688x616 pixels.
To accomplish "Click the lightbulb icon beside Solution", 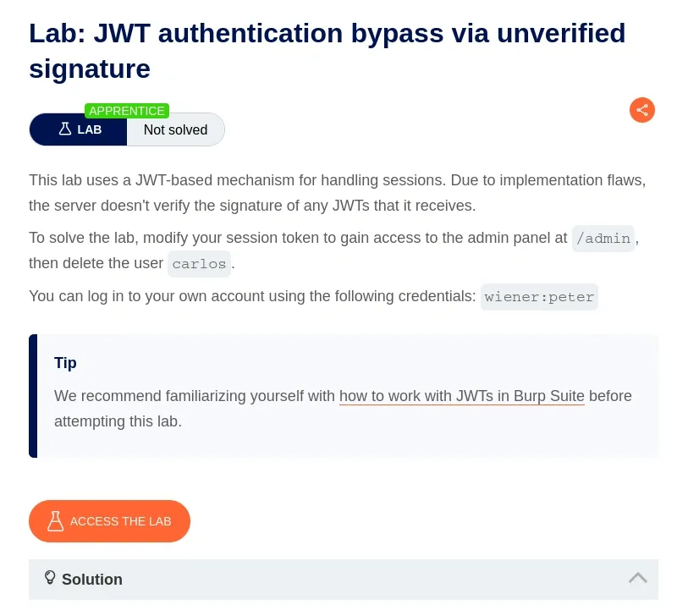I will (50, 578).
